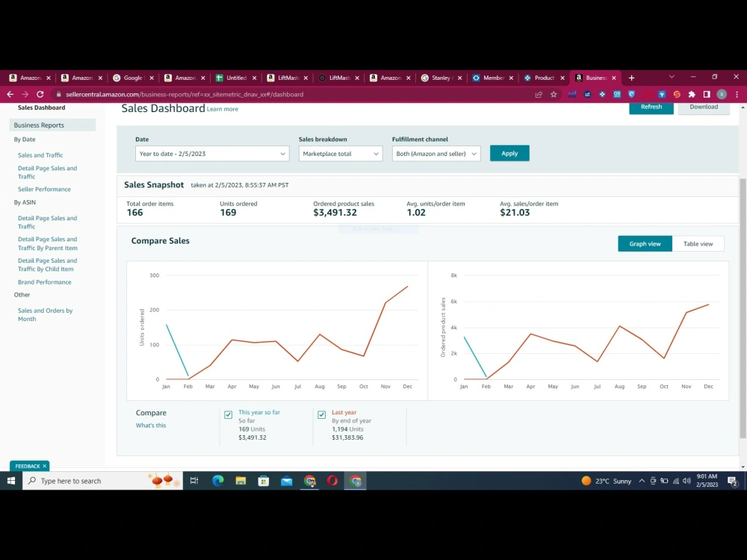Click the 'Type here to search' box
The image size is (747, 560).
pos(102,481)
